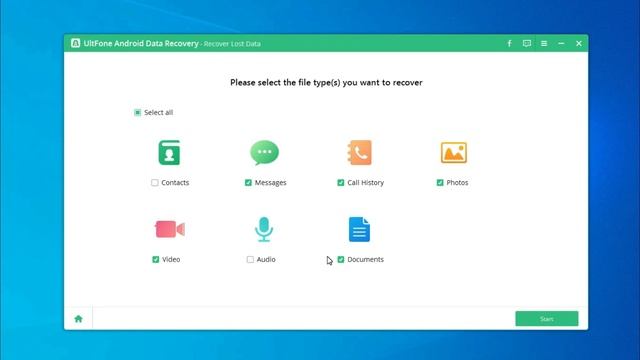
Task: Click the 'Audio' label text
Action: tap(266, 259)
